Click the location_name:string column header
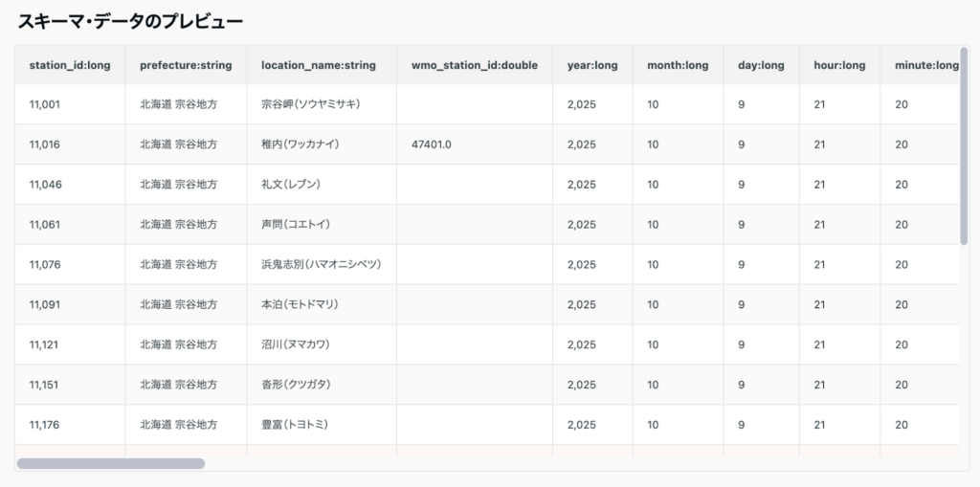The height and width of the screenshot is (487, 980). click(x=319, y=65)
